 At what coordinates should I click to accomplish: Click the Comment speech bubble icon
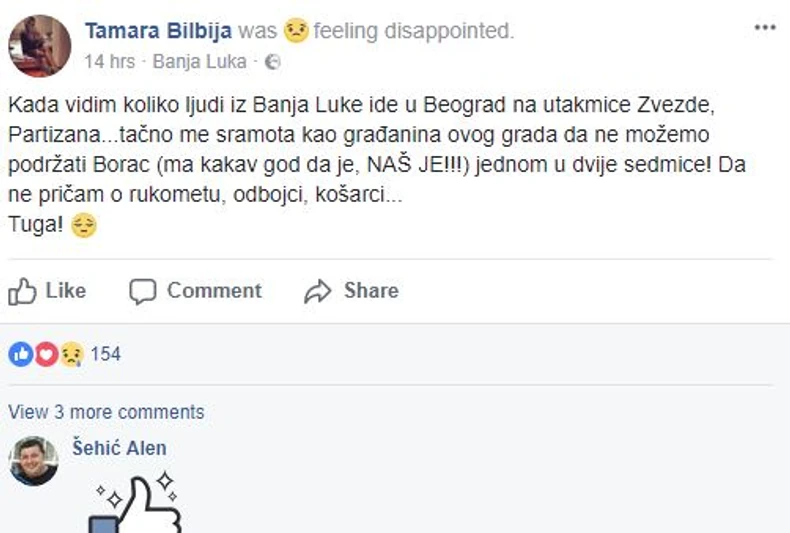click(x=143, y=291)
